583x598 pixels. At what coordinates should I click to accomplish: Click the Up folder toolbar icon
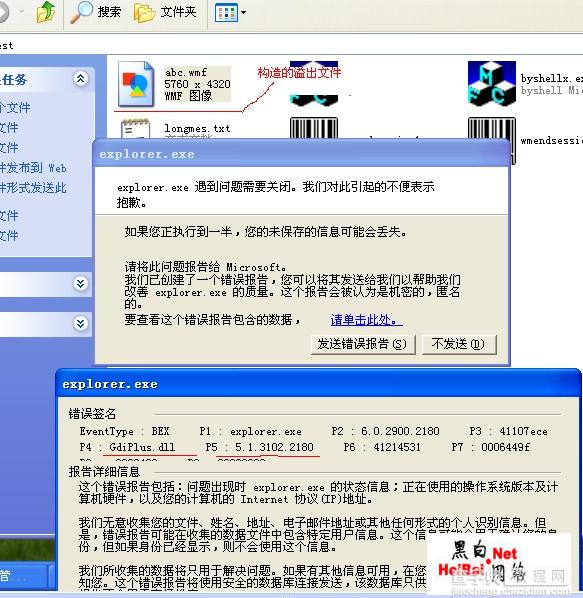click(46, 12)
